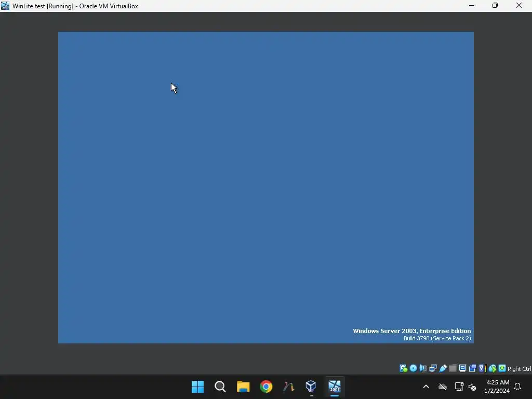Open the USB devices indicator
This screenshot has height=399, width=532.
coord(443,368)
